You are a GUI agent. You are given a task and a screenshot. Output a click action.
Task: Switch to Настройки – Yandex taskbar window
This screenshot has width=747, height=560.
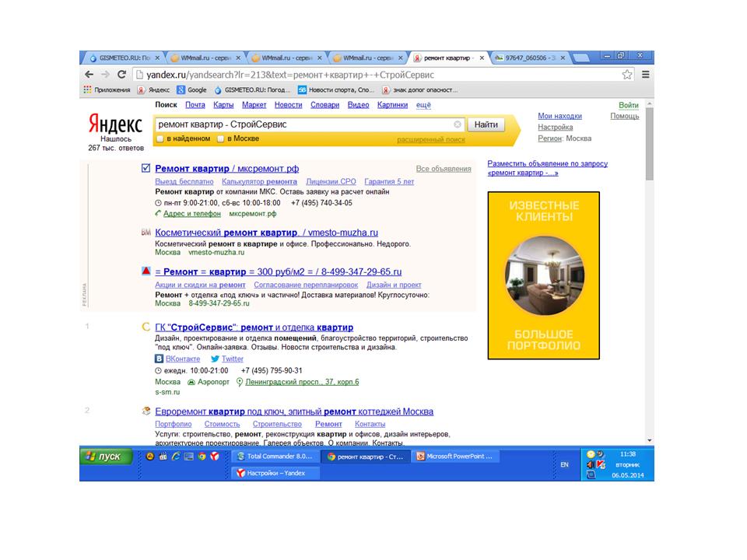[x=275, y=473]
